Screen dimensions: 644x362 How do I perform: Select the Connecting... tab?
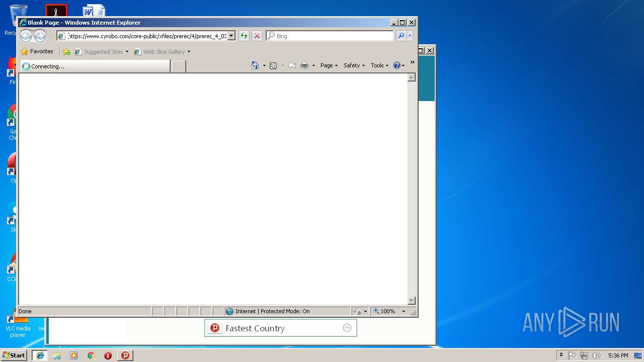95,66
